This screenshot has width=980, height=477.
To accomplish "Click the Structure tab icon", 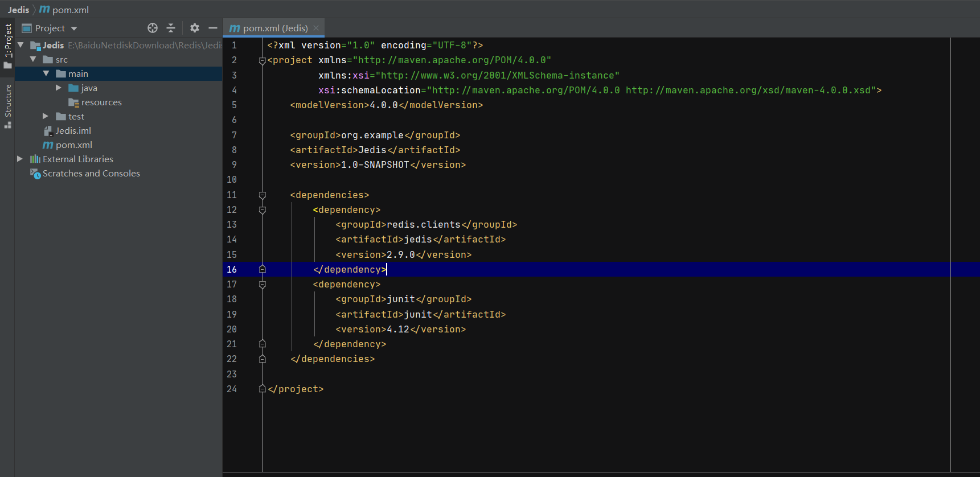I will (7, 125).
